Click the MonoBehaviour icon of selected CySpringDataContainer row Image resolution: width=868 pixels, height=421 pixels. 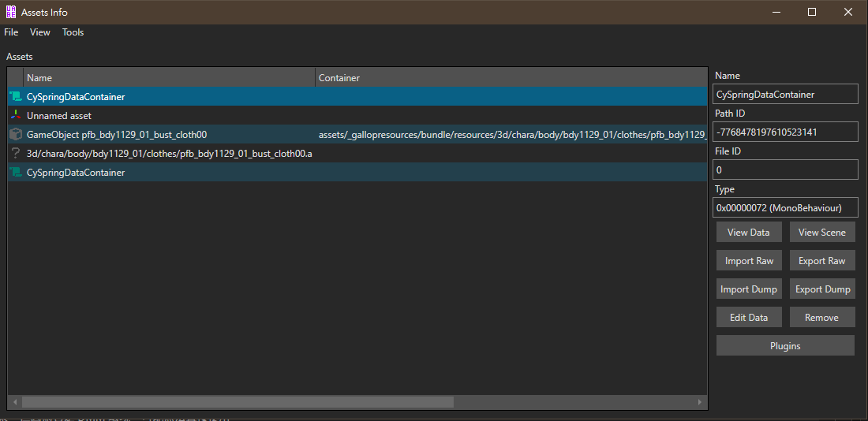[x=16, y=97]
